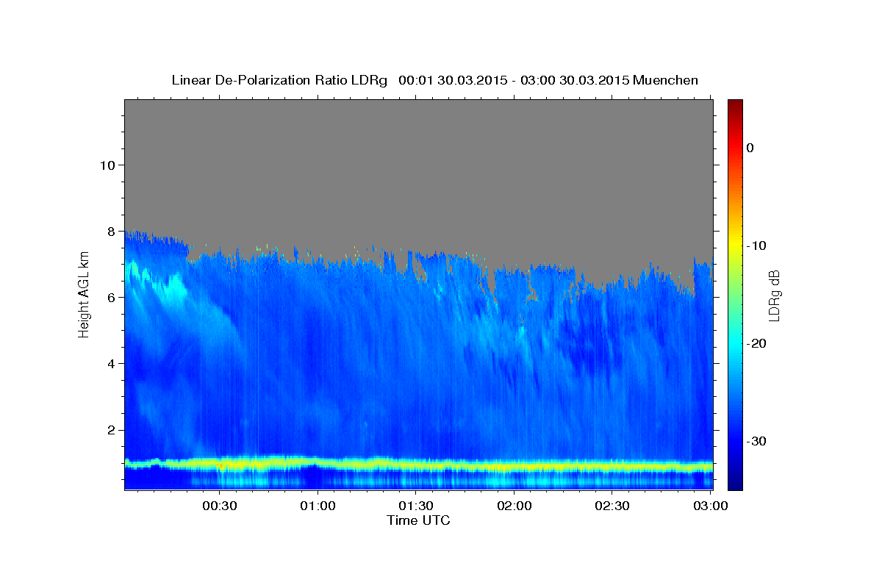Click the "00:30" time tick label
Screen dimensions: 882x588
(x=220, y=506)
